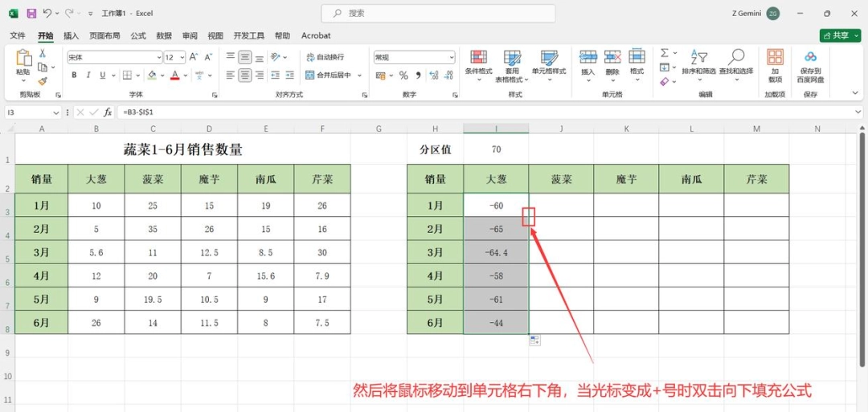Click the Conditional Formatting (条件格式) icon
The width and height of the screenshot is (868, 412).
(478, 57)
